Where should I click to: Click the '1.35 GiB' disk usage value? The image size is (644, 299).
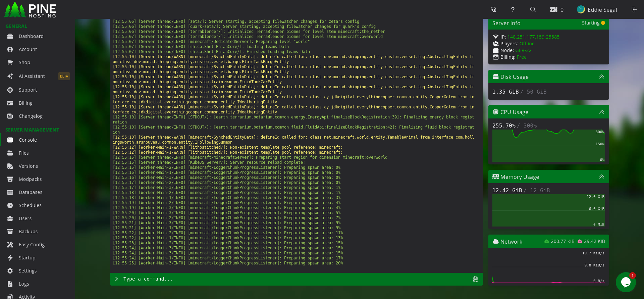coord(505,92)
